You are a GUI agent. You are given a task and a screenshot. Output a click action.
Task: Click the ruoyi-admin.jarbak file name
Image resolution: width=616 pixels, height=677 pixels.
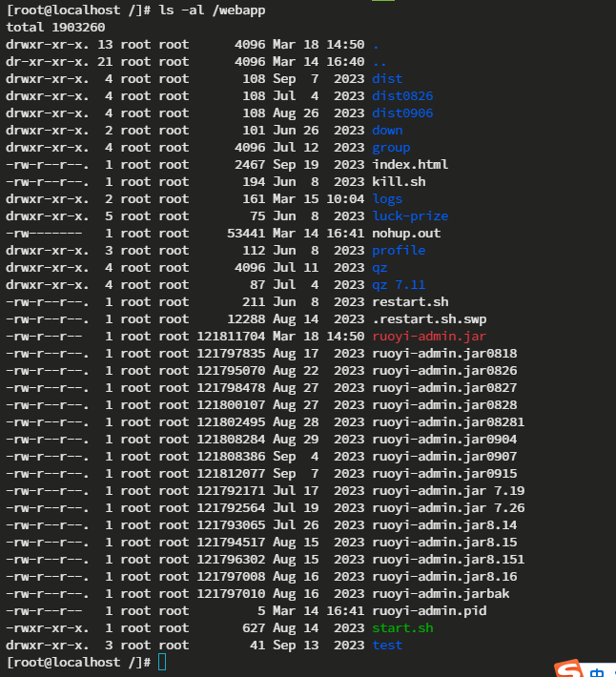[x=437, y=593]
